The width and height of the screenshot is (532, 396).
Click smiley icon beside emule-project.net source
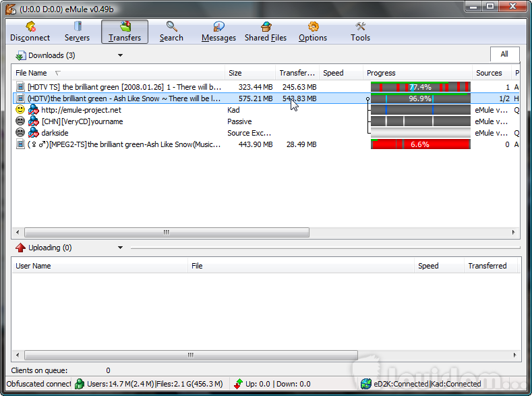pos(20,109)
